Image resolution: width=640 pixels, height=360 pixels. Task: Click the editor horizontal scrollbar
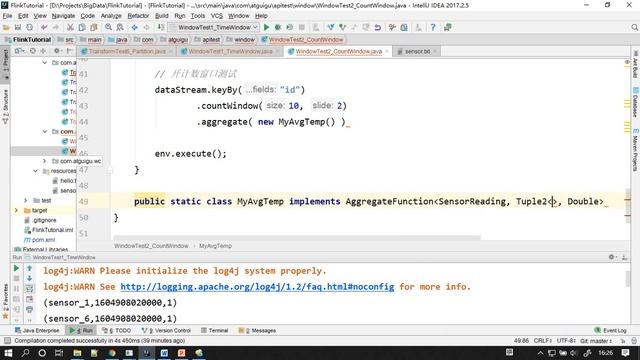pyautogui.click(x=297, y=237)
